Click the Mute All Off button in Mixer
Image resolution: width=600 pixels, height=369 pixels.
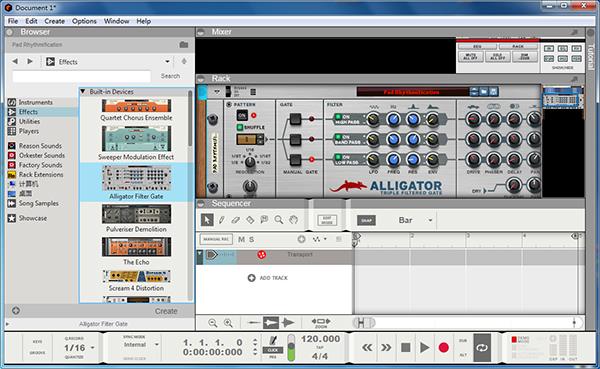pos(470,57)
